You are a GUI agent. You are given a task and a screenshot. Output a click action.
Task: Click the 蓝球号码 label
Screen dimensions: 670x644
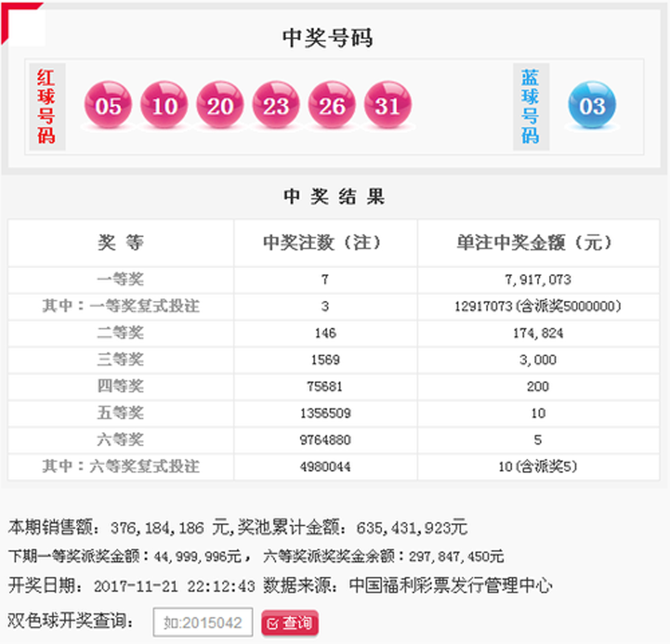(x=530, y=106)
